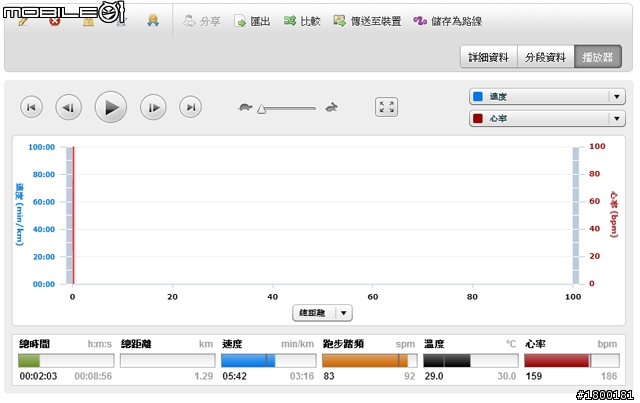640x403 pixels.
Task: Switch to the 詳細資料 tab
Action: tap(489, 57)
